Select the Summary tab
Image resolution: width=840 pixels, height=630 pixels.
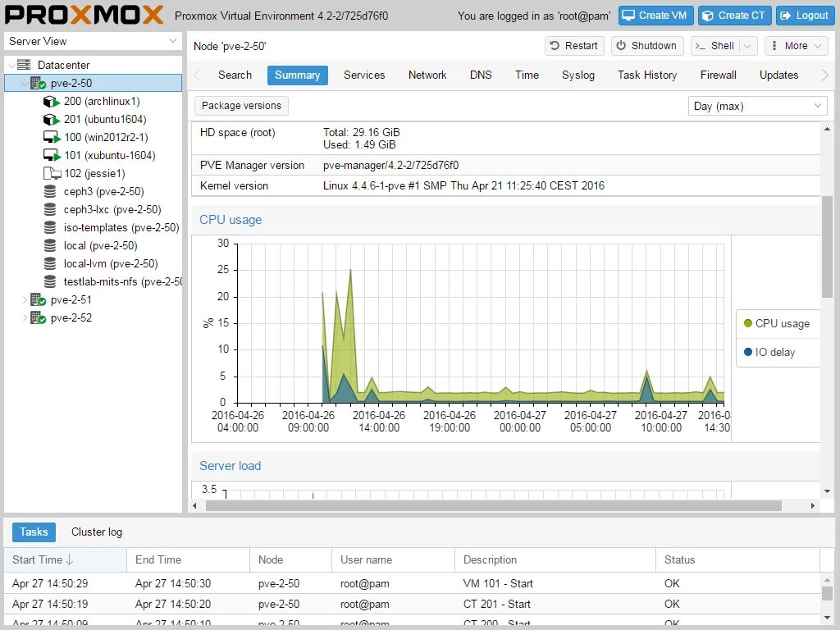(x=297, y=75)
